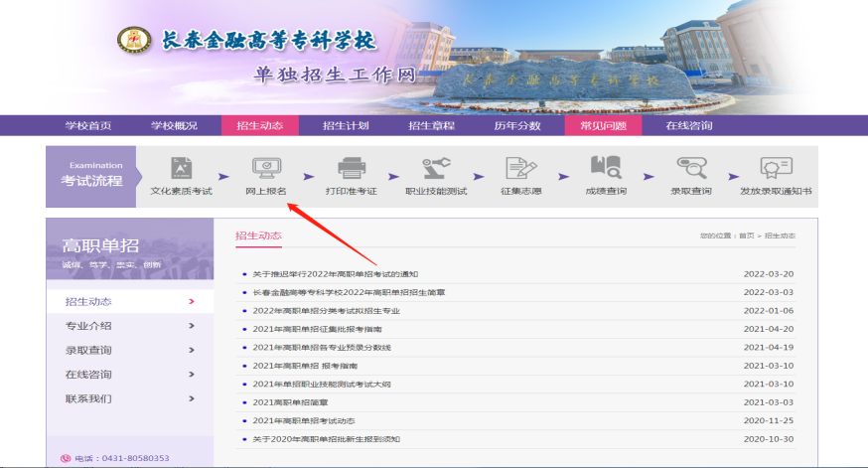The height and width of the screenshot is (468, 868).
Task: Select the 职业技能测试 robot arm icon
Action: 436,168
